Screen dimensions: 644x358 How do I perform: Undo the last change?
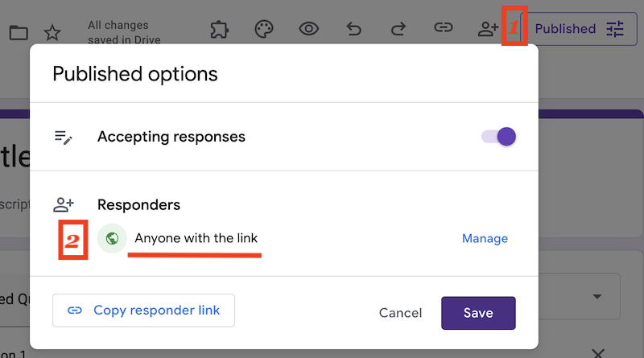tap(353, 30)
